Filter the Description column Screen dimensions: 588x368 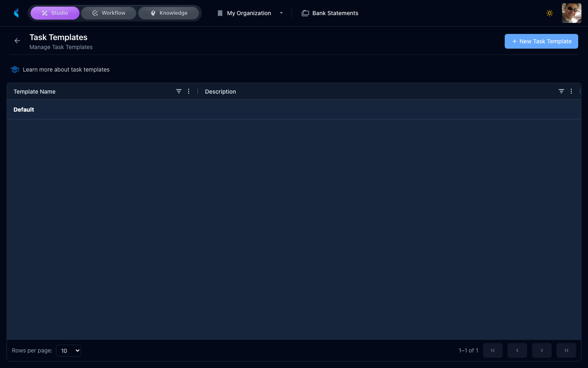(x=561, y=91)
